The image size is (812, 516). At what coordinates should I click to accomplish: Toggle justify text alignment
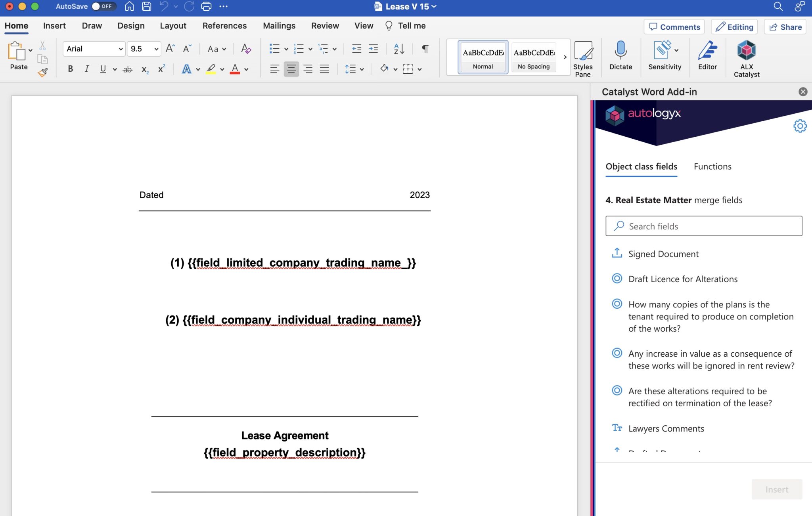click(x=324, y=69)
